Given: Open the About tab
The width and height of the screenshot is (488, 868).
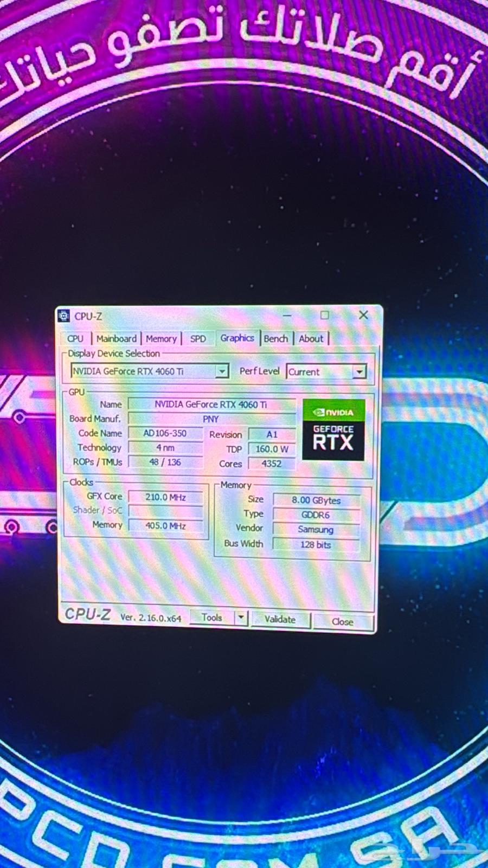Looking at the screenshot, I should pyautogui.click(x=311, y=339).
